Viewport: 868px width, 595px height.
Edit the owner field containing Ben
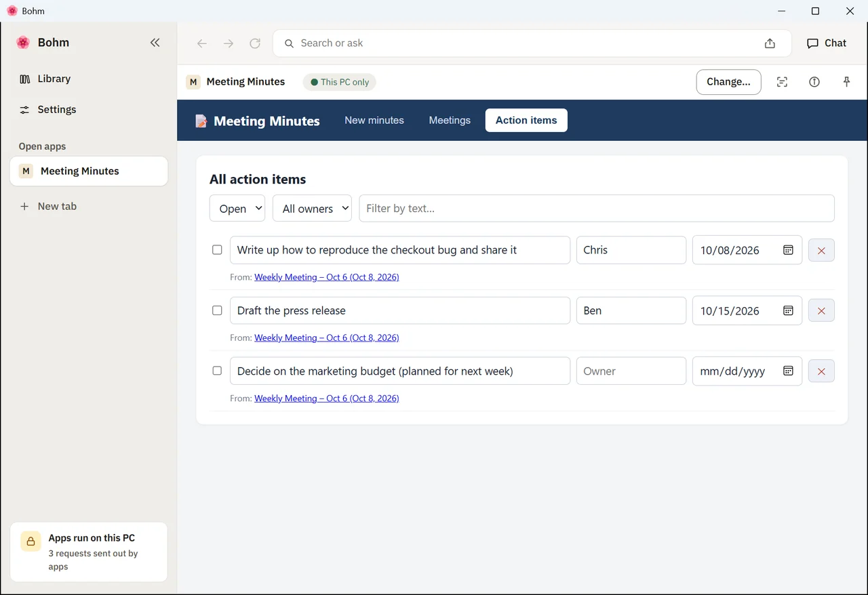pos(631,310)
